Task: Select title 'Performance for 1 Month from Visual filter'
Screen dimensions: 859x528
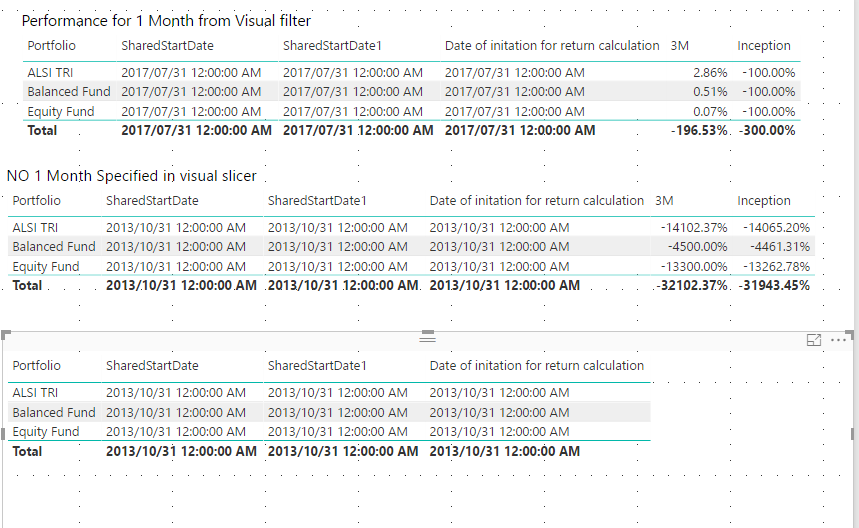Action: (x=166, y=21)
